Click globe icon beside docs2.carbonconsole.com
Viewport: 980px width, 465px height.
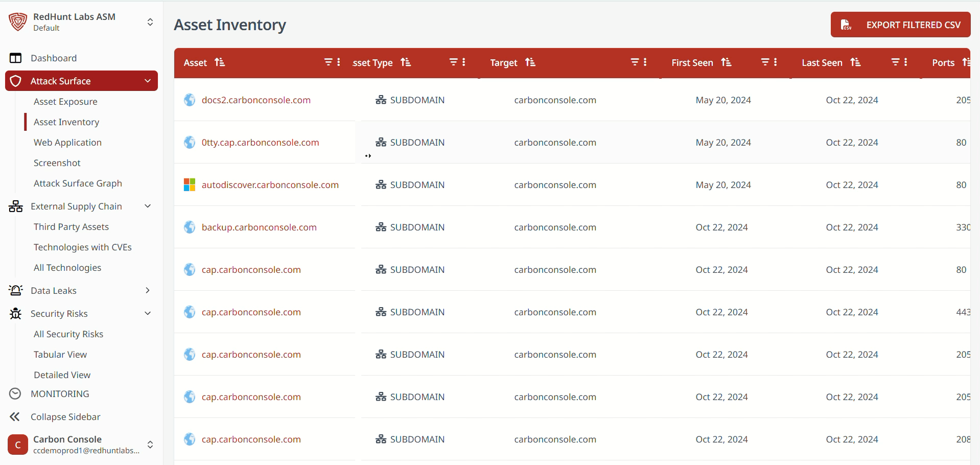(190, 100)
